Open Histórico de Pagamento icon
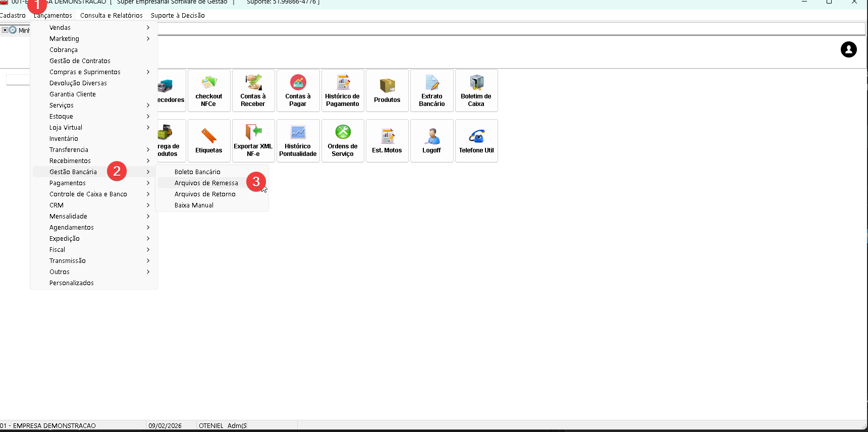This screenshot has width=868, height=432. click(x=343, y=90)
